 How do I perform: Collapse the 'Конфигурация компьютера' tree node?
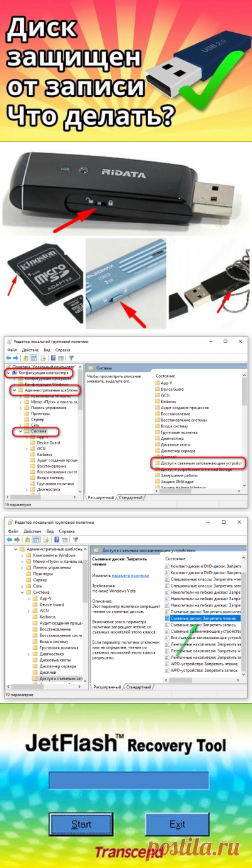[8, 373]
